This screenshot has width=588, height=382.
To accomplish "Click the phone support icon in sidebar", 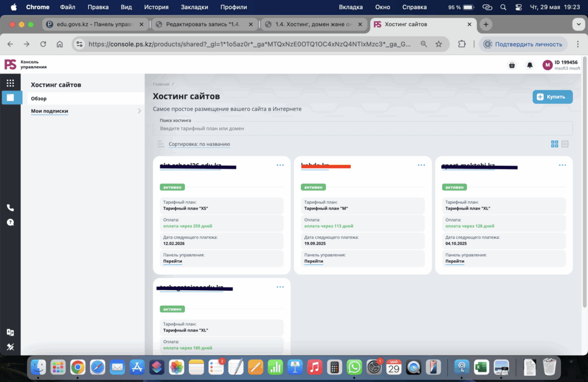I will point(10,208).
